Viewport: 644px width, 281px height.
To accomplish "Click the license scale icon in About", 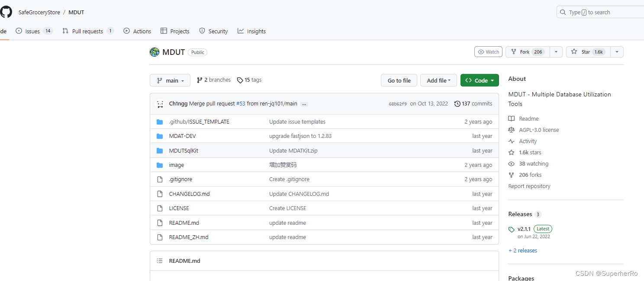I will point(512,130).
